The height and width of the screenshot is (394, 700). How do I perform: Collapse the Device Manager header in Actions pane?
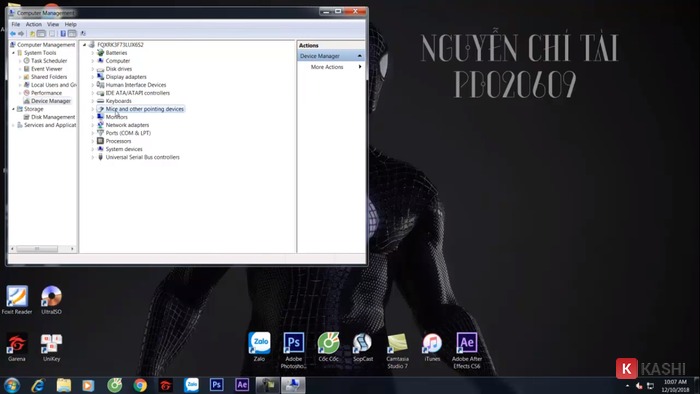click(360, 56)
